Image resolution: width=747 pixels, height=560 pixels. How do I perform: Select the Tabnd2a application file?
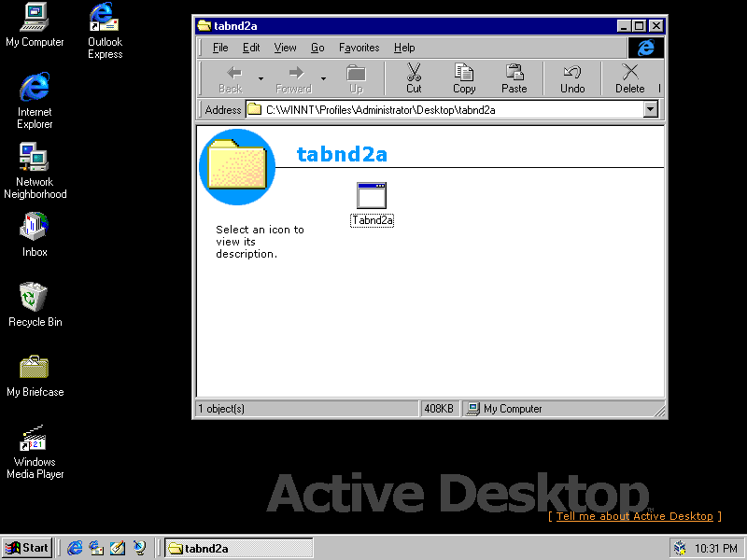click(372, 204)
